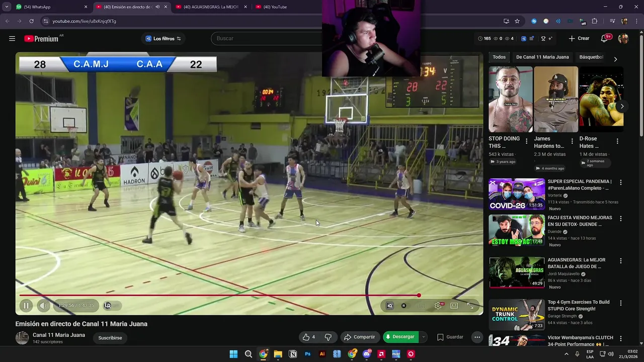
Task: Reload the page with the refresh icon
Action: (31, 21)
